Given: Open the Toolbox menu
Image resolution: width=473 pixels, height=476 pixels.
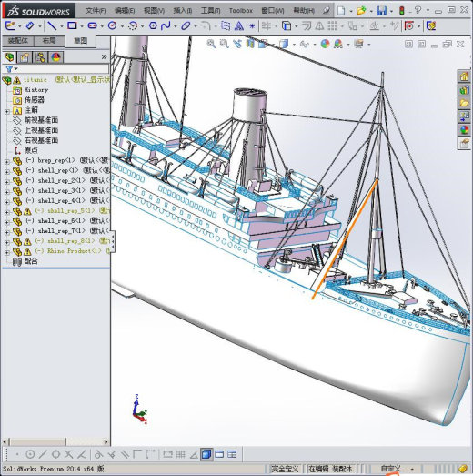Looking at the screenshot, I should pos(241,11).
